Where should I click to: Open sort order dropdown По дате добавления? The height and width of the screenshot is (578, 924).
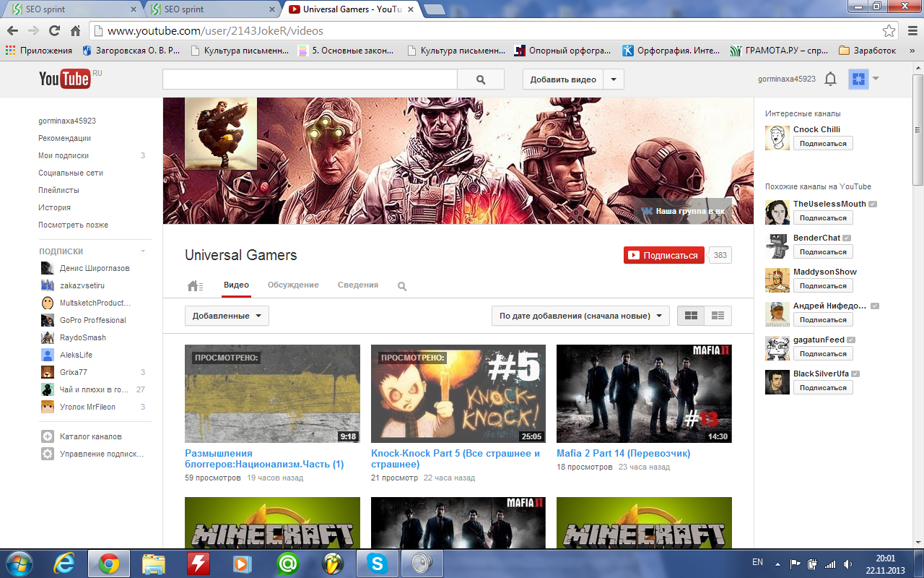[580, 316]
